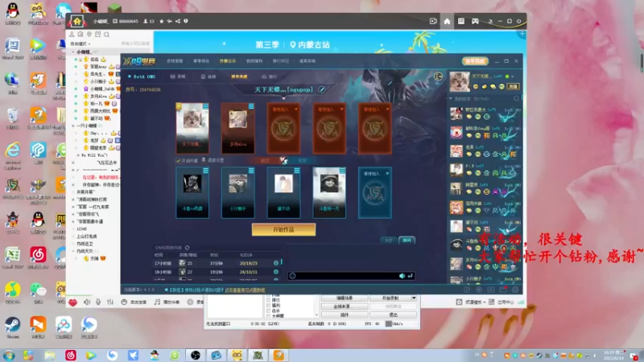Viewport: 644px width, 362px height.
Task: Toggle chat sound speaker in room chat box
Action: [402, 276]
